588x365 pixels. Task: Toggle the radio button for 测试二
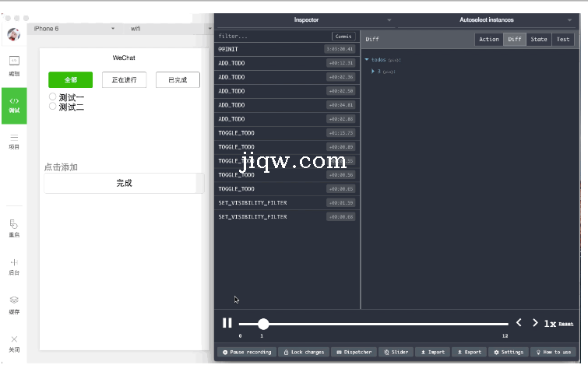53,107
